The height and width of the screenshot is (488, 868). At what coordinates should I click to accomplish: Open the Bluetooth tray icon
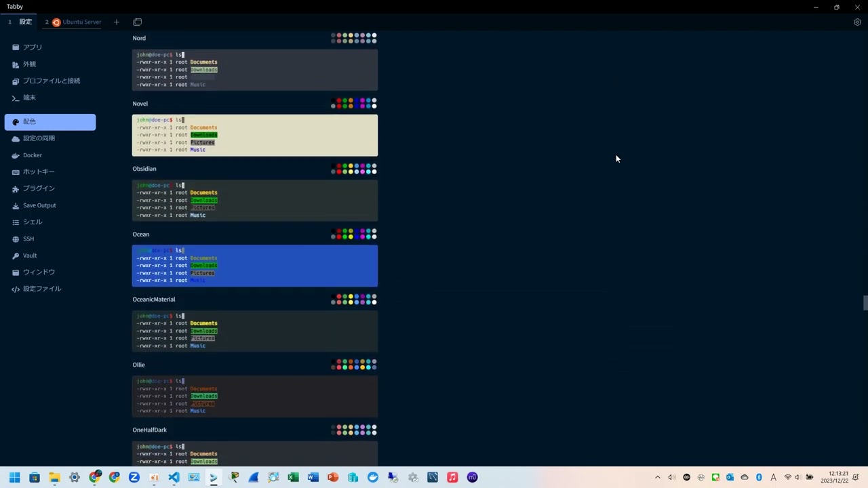click(x=759, y=477)
